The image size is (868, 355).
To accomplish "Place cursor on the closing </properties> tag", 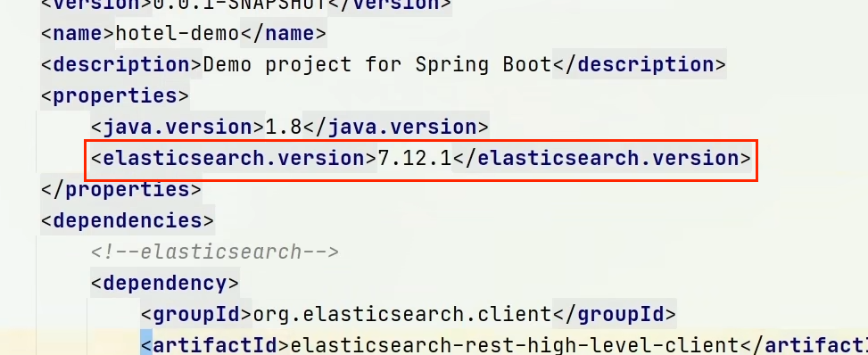I will click(121, 189).
